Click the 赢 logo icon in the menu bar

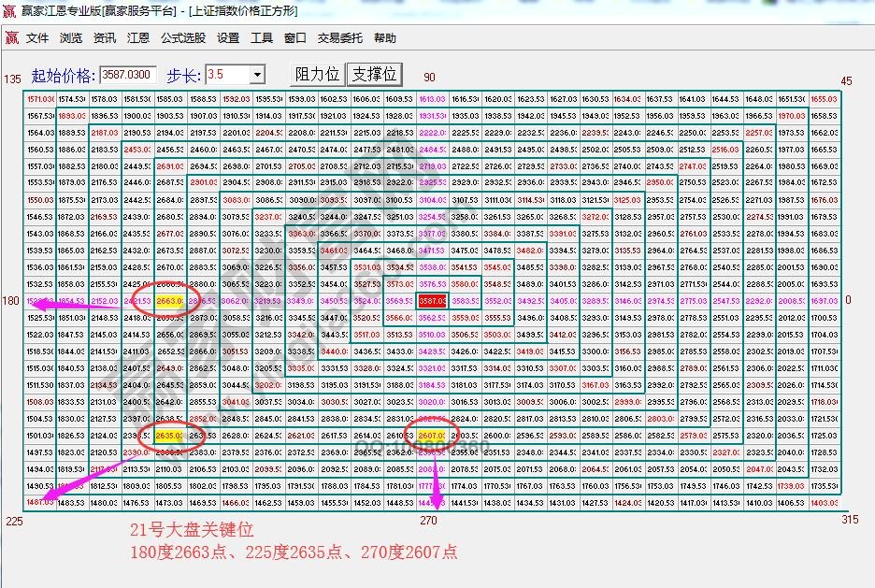(12, 38)
